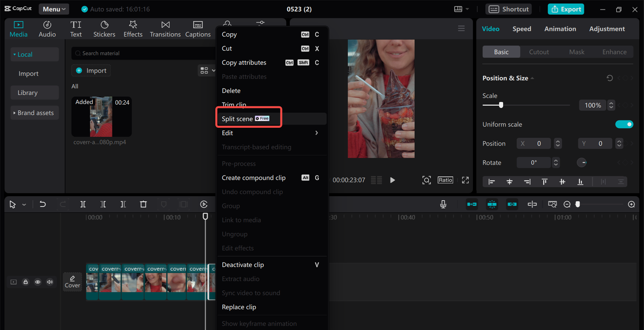Hide the video track with eye icon

[38, 282]
